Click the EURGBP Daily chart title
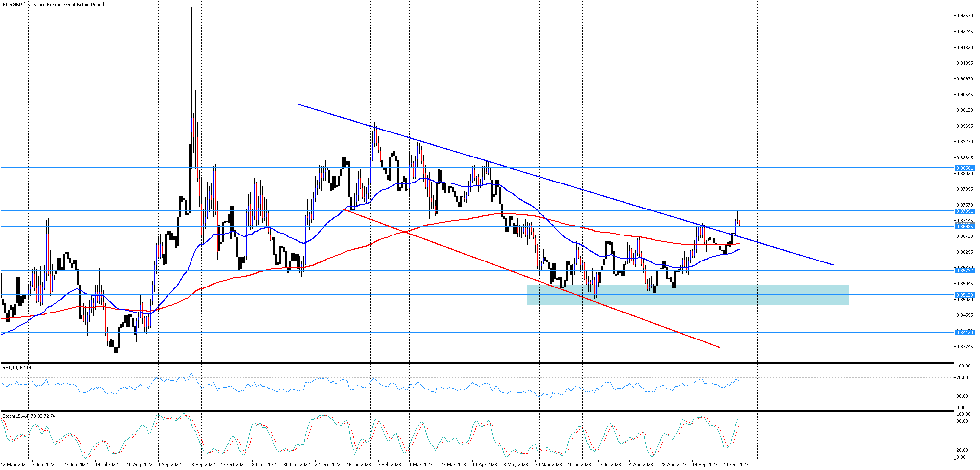 [x=53, y=5]
